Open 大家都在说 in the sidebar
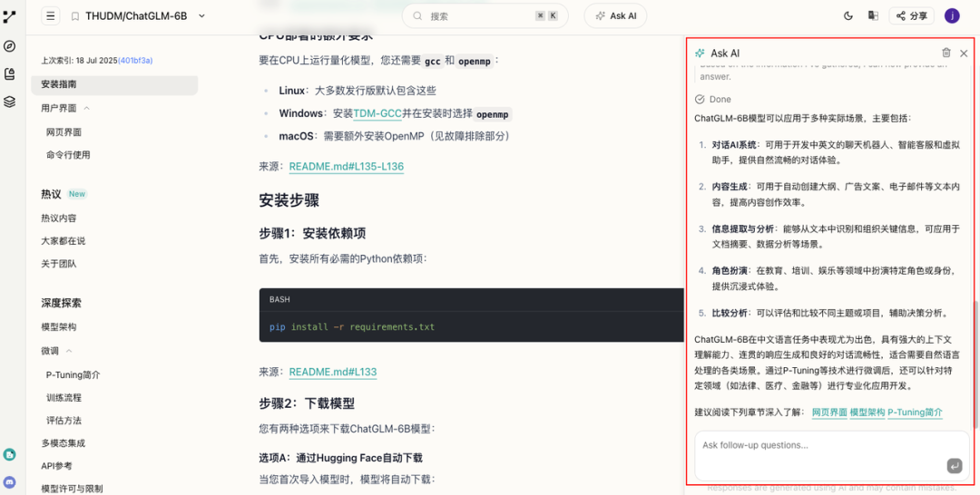The image size is (980, 495). pos(64,241)
